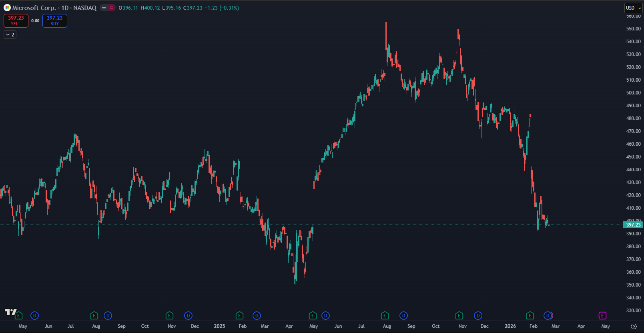The height and width of the screenshot is (333, 644).
Task: Click the dividend marker just before Dec 2025
Action: tap(478, 316)
